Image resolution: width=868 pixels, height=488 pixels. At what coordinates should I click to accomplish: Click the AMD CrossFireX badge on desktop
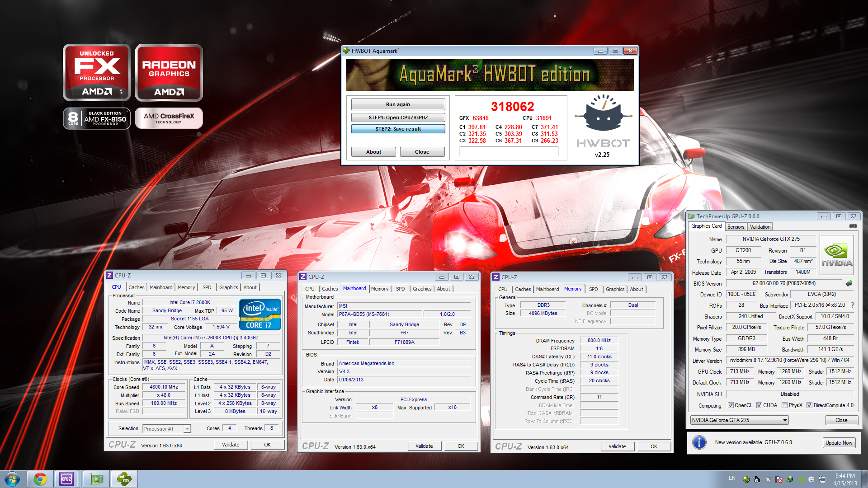tap(169, 118)
